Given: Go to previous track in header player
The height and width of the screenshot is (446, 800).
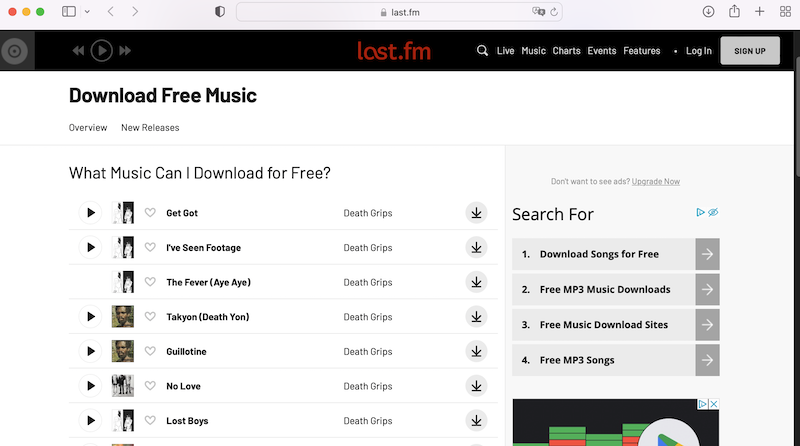Looking at the screenshot, I should pos(78,51).
